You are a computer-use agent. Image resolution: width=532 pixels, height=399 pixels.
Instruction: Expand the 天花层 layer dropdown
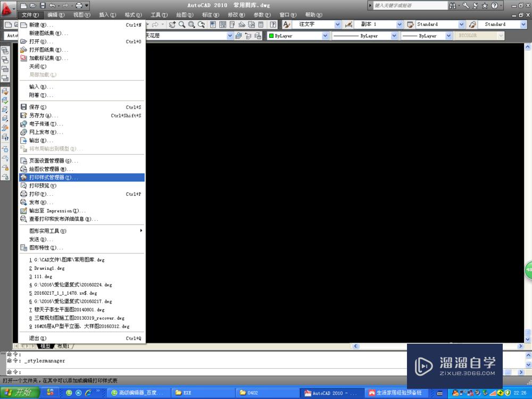tap(230, 36)
